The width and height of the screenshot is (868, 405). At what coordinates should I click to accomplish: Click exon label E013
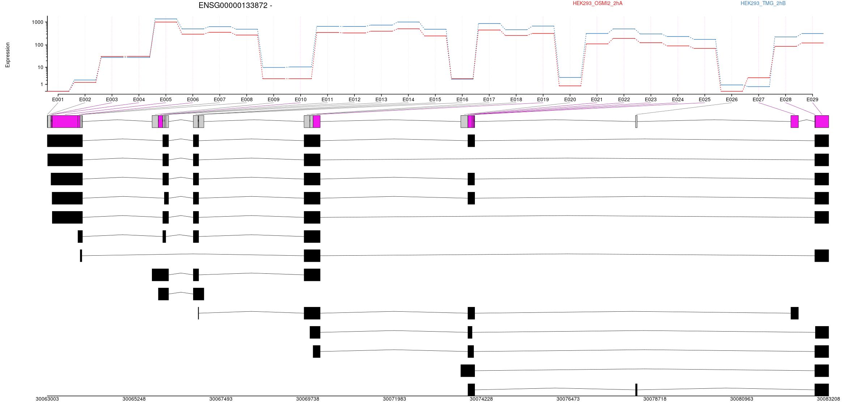[x=381, y=99]
